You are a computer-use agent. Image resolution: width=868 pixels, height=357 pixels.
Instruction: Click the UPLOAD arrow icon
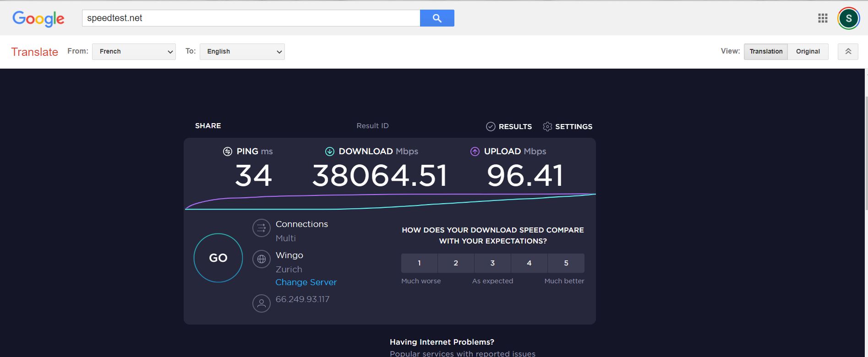pyautogui.click(x=475, y=151)
